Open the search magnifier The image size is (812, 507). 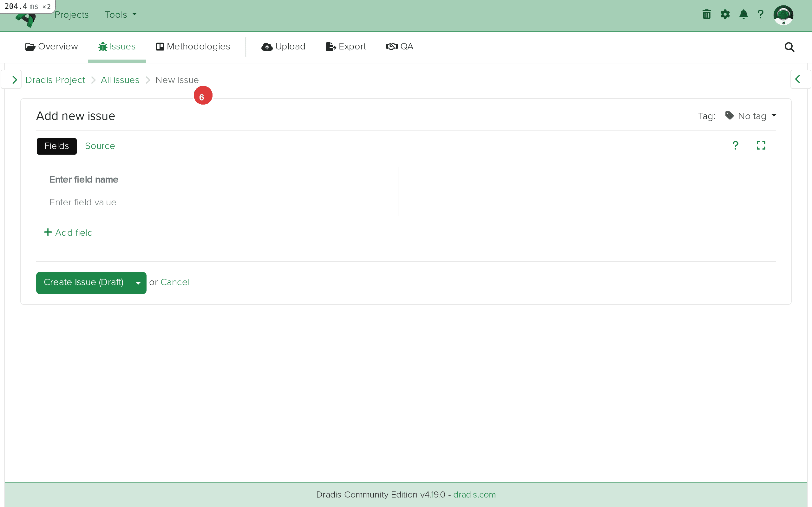[789, 47]
